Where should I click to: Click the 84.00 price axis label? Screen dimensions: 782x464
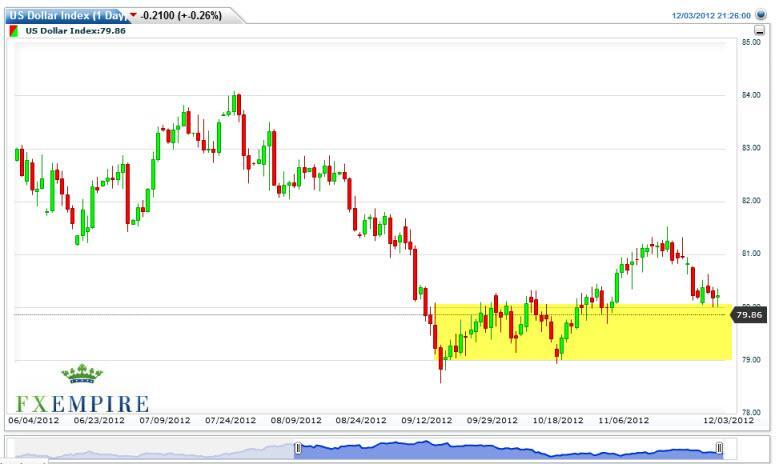click(x=751, y=95)
